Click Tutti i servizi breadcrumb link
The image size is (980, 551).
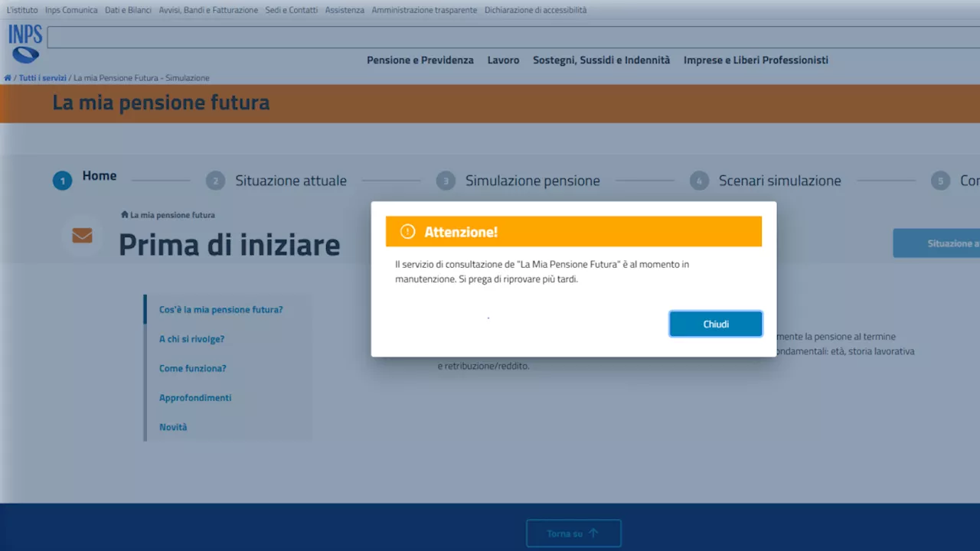[43, 78]
